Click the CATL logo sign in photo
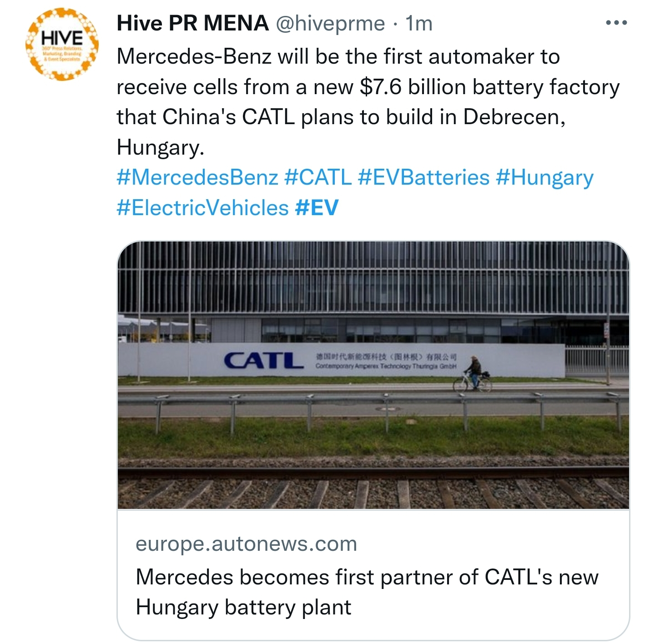Image resolution: width=655 pixels, height=644 pixels. 264,360
